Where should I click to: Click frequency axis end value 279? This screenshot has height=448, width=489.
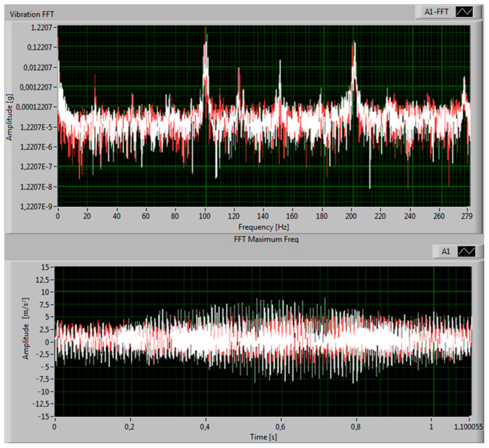click(467, 216)
